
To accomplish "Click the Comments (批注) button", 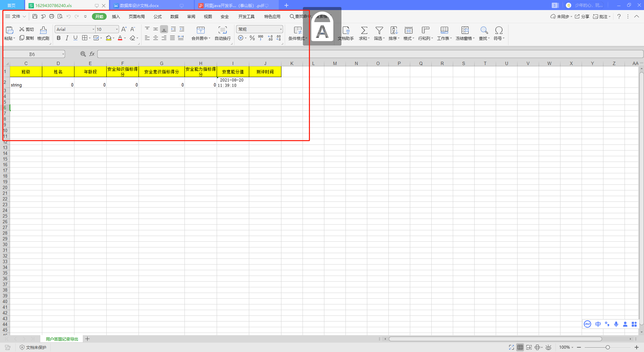I will tap(602, 16).
